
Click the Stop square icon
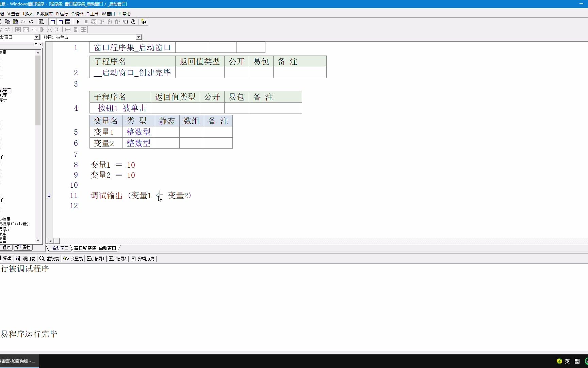[86, 21]
